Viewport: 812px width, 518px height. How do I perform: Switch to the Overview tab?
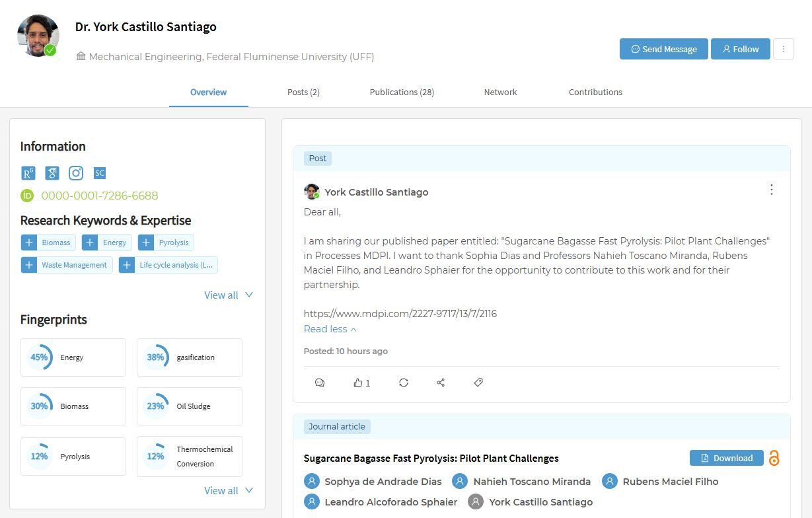point(208,92)
